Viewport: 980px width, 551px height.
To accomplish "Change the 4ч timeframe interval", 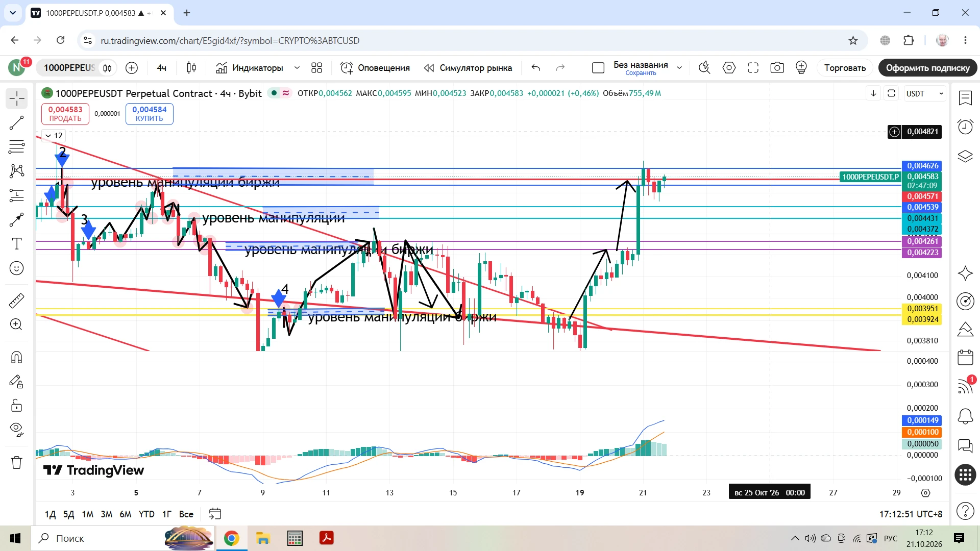I will (x=162, y=68).
